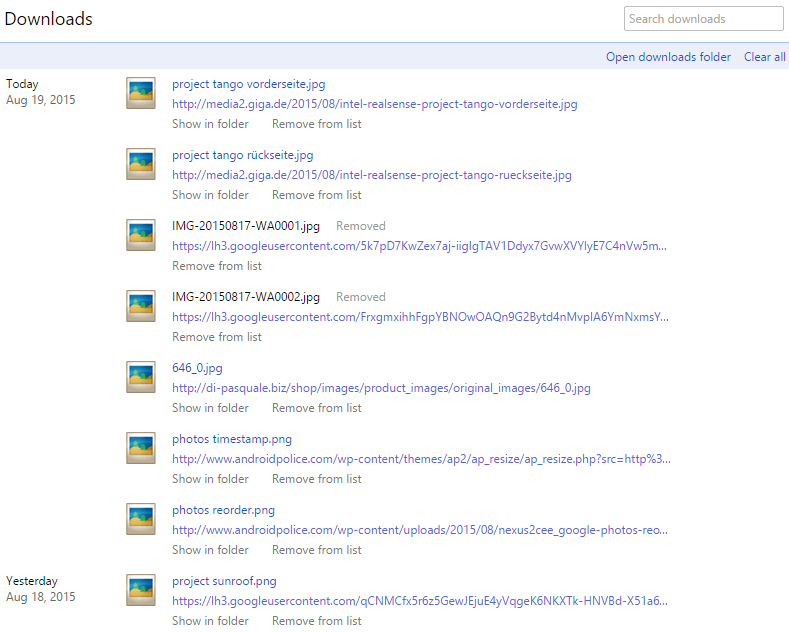Viewport: 789px width, 633px height.
Task: Click project sunroof.png file icon
Action: click(x=141, y=590)
